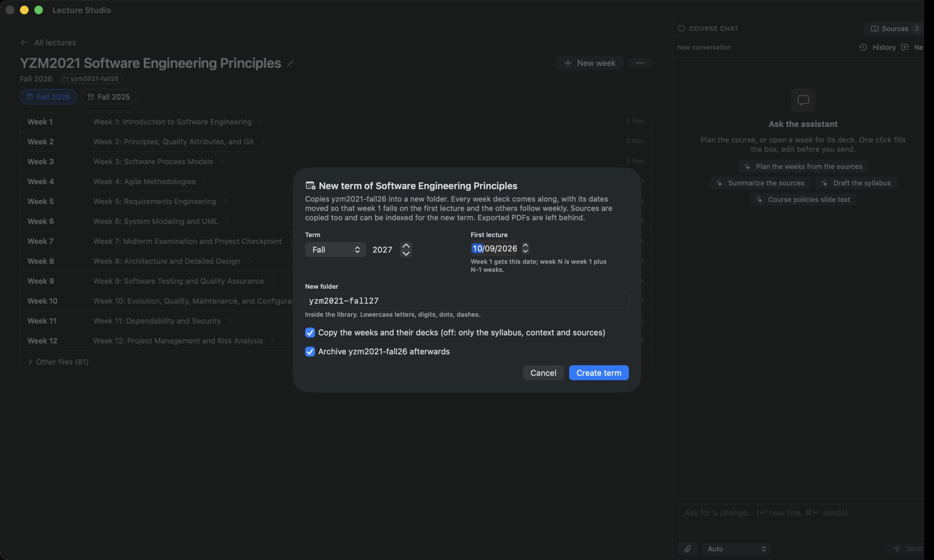The image size is (934, 560).
Task: Increase the term year with up arrow
Action: click(406, 245)
